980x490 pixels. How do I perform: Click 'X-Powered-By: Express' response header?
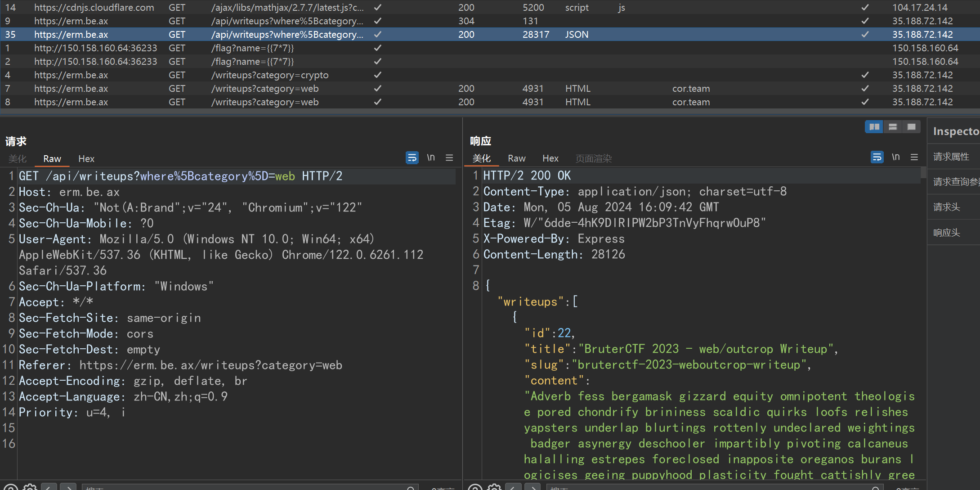[554, 238]
